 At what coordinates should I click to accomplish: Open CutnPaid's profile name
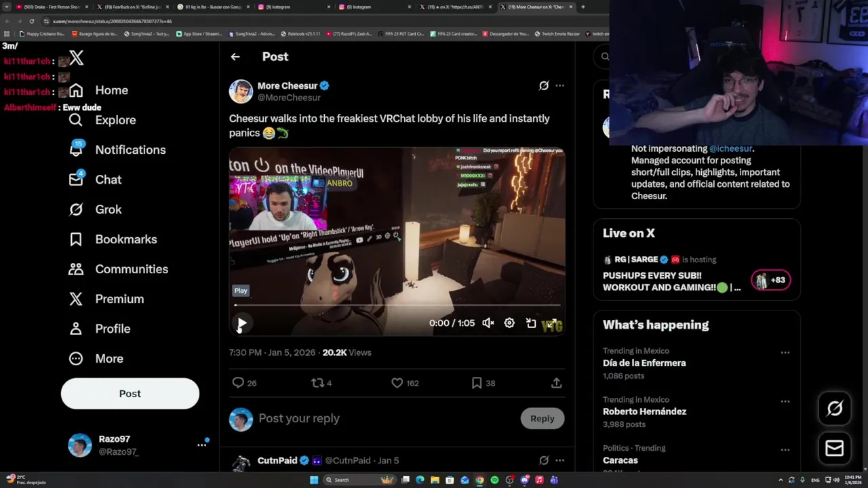pyautogui.click(x=277, y=461)
